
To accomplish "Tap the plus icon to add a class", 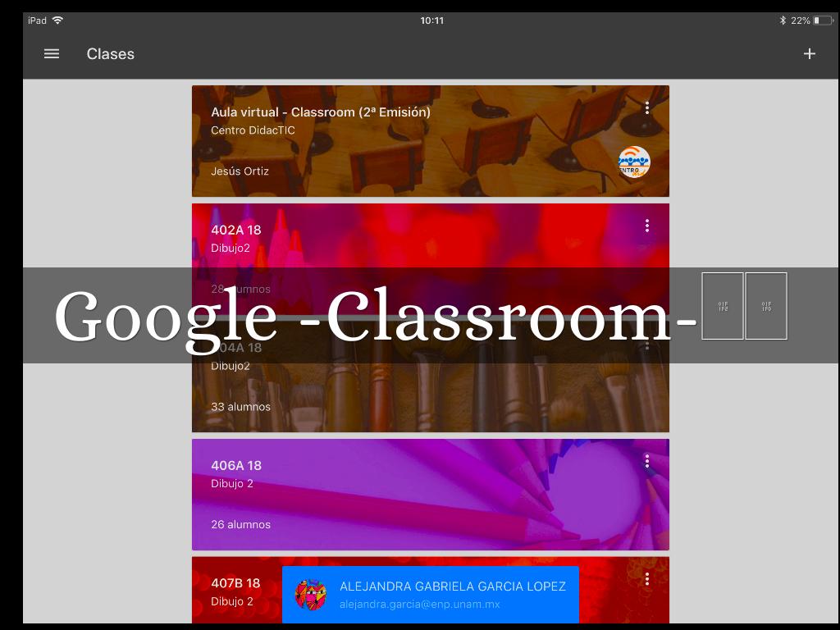I will (x=809, y=54).
